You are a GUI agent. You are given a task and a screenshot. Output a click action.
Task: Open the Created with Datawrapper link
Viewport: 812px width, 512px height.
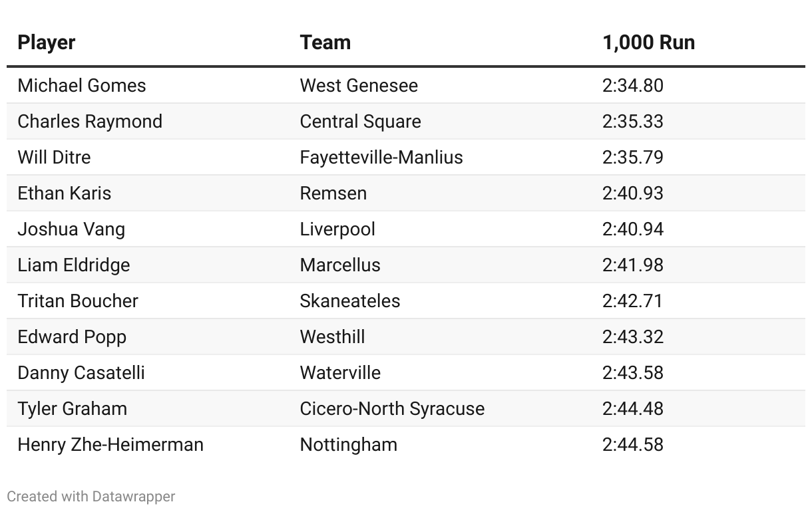91,496
